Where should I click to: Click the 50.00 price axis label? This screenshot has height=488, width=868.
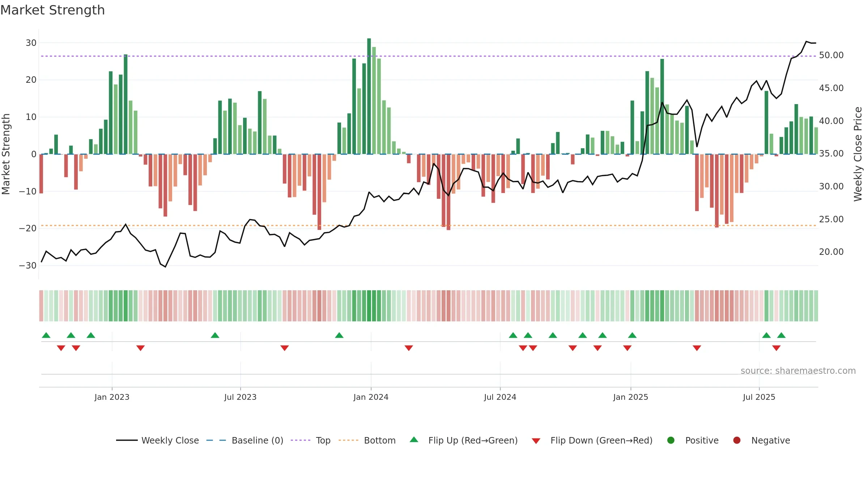(x=831, y=55)
